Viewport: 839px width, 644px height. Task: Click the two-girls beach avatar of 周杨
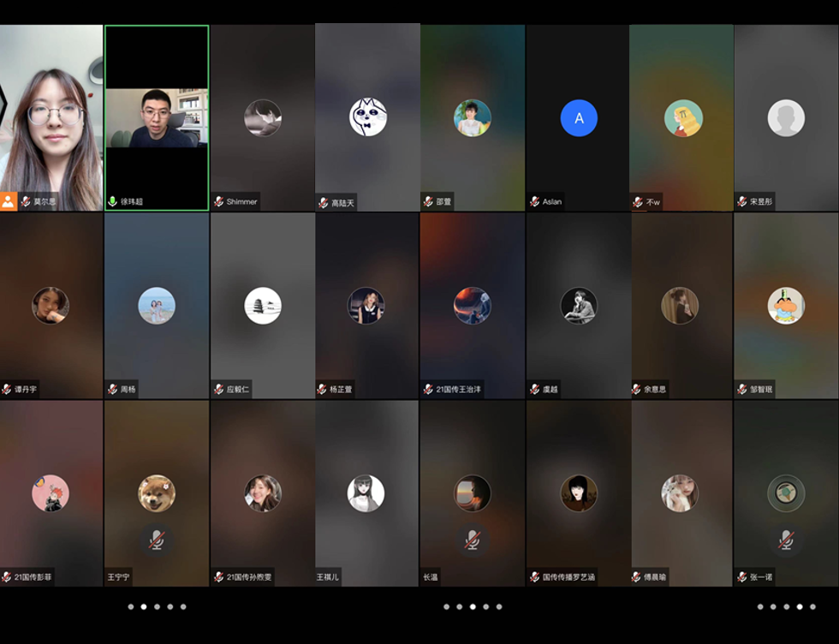coord(157,306)
